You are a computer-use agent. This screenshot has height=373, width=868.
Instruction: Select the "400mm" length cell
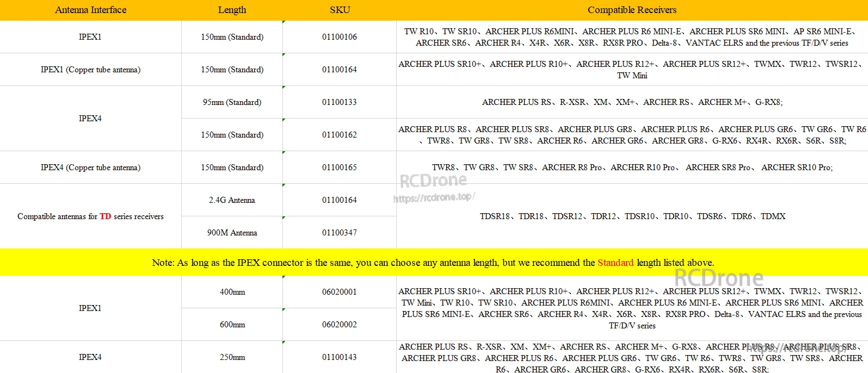coord(232,292)
